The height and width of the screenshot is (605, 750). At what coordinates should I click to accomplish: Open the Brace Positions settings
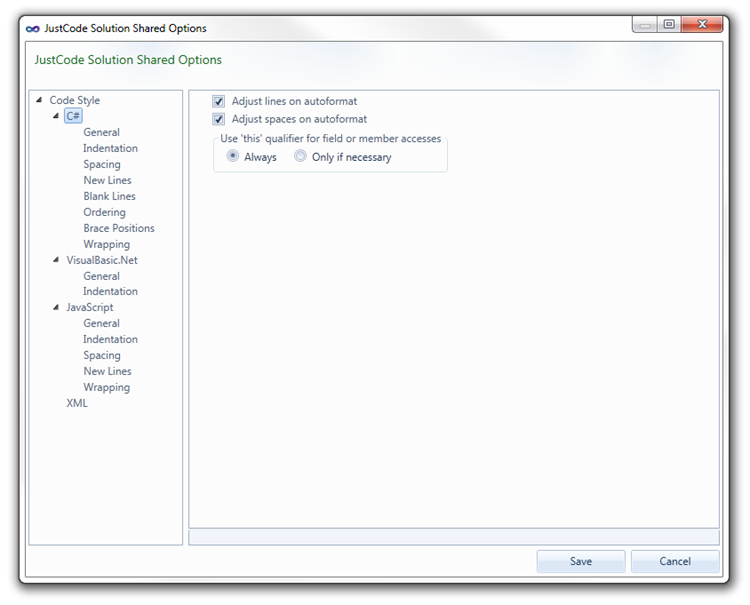(119, 228)
